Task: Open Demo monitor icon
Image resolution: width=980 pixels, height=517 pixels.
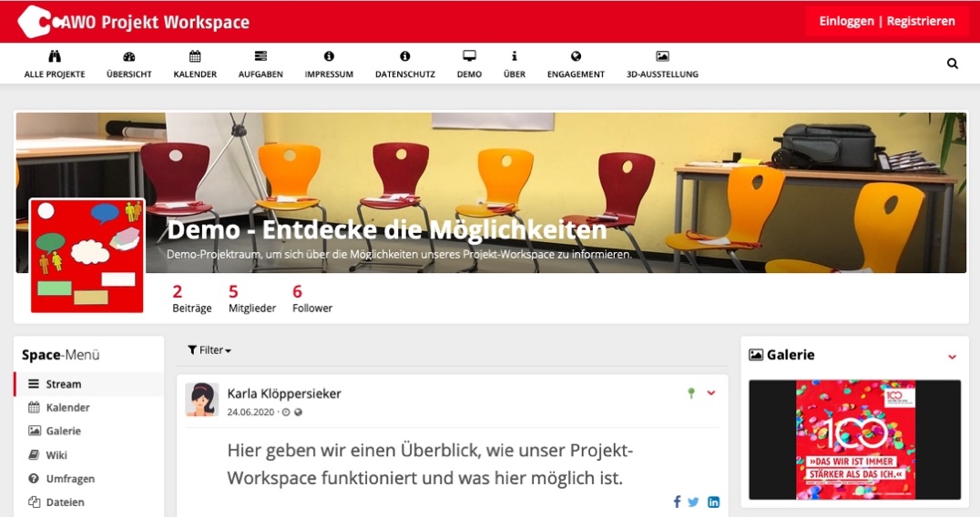Action: pyautogui.click(x=469, y=56)
